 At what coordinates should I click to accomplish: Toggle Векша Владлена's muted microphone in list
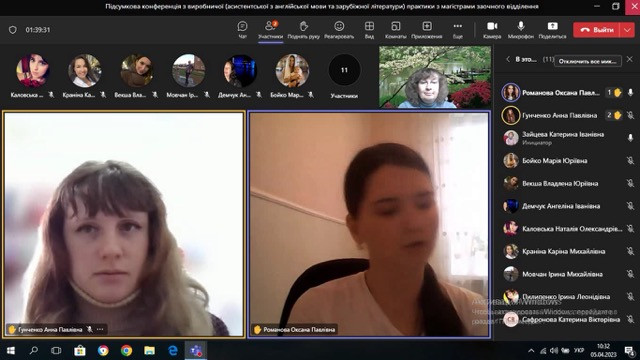point(631,183)
